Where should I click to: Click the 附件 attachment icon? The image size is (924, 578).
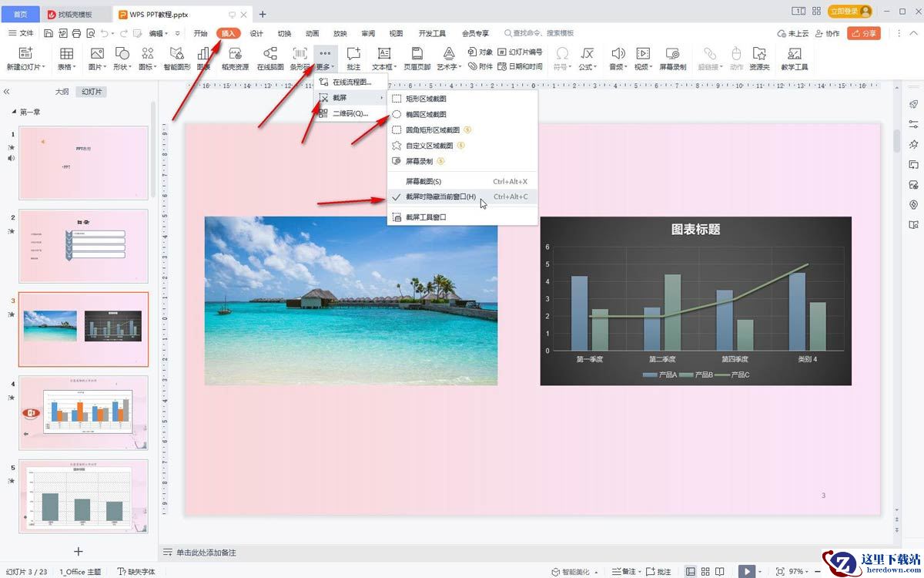click(x=480, y=66)
